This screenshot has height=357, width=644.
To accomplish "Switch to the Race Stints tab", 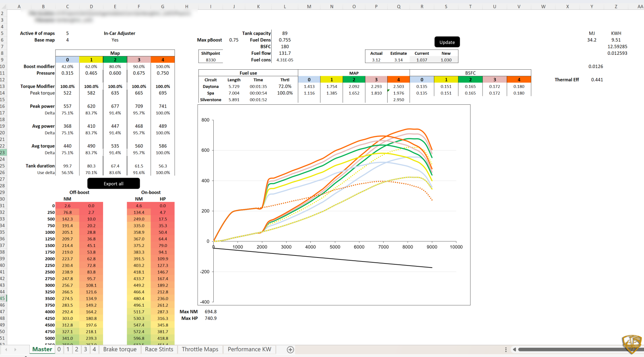I will point(159,349).
